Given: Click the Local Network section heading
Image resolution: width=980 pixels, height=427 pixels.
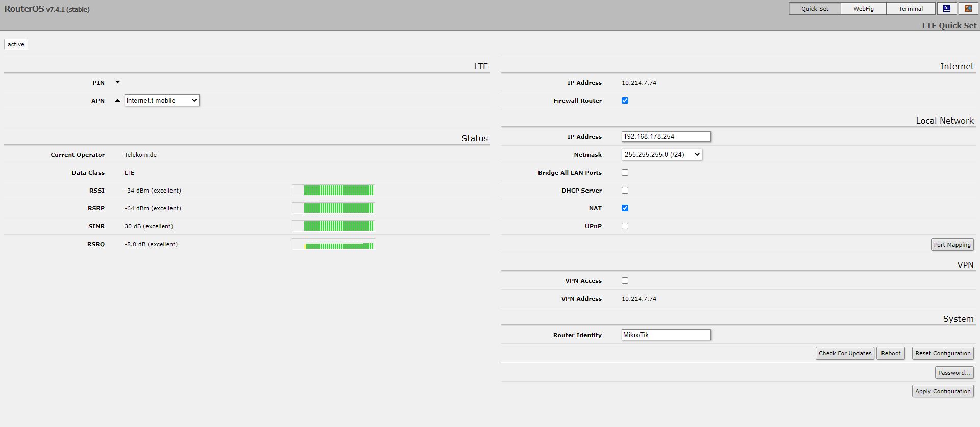Looking at the screenshot, I should pyautogui.click(x=944, y=121).
